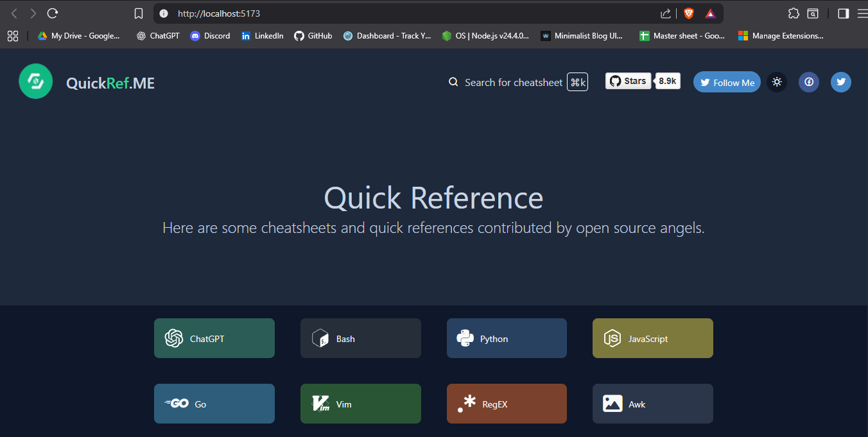Click the search magnifier icon
The image size is (868, 437).
click(x=453, y=82)
